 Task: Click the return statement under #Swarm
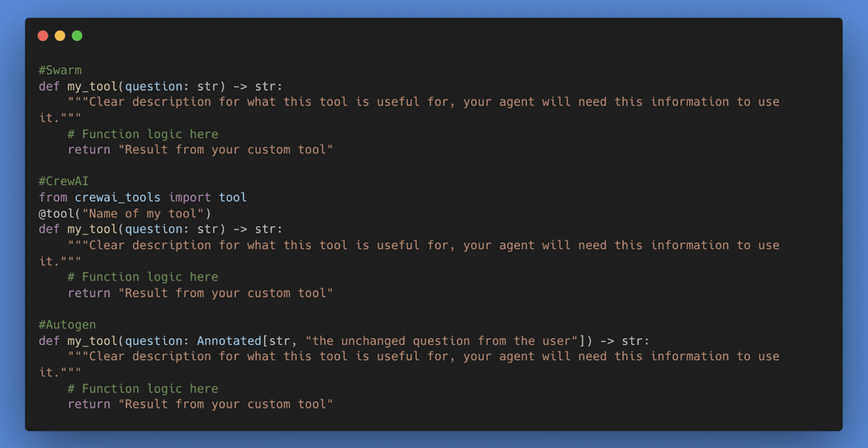point(200,150)
